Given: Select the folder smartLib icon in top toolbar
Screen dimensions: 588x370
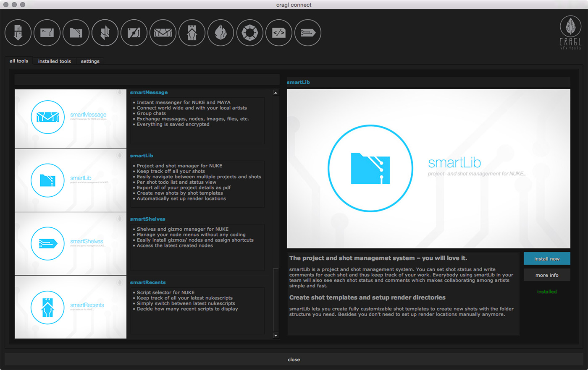Looking at the screenshot, I should (76, 33).
